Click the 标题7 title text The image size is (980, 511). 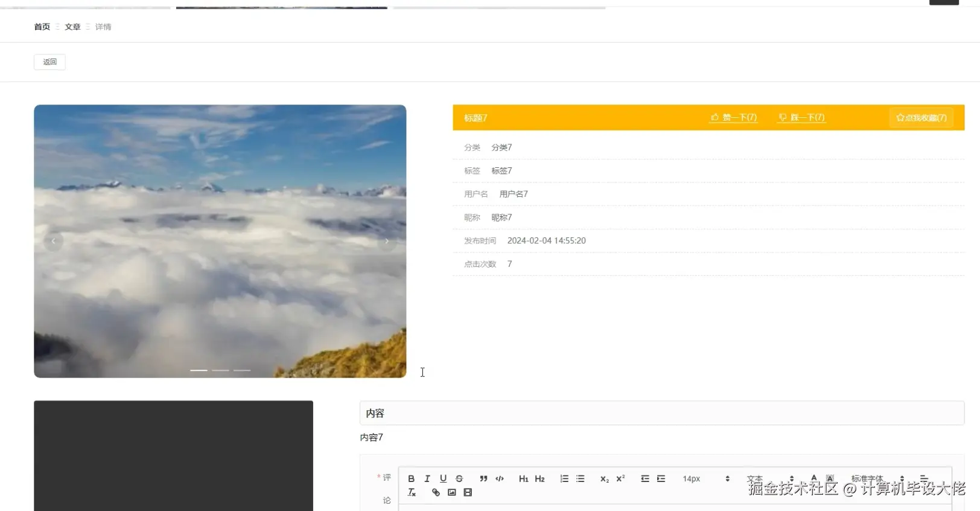pyautogui.click(x=476, y=118)
